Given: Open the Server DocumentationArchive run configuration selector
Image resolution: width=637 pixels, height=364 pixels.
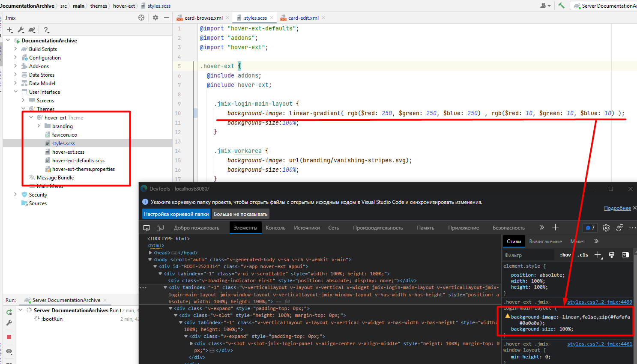Looking at the screenshot, I should click(605, 6).
